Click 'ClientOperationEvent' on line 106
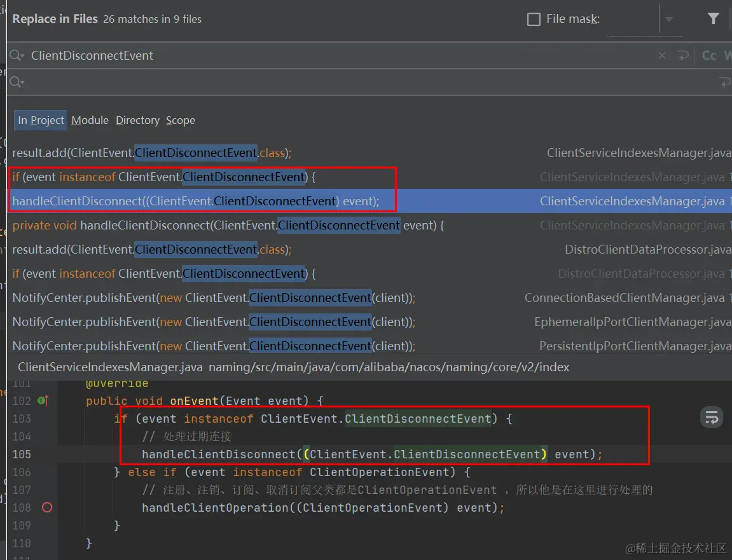 (x=379, y=472)
